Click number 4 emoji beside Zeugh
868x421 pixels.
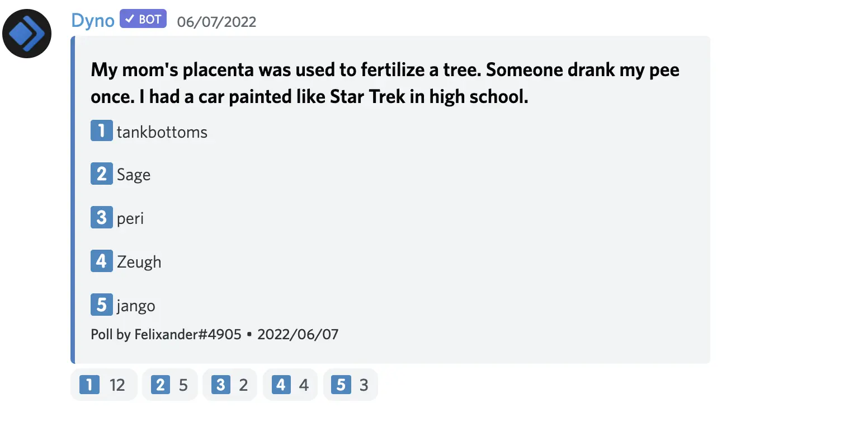[101, 261]
